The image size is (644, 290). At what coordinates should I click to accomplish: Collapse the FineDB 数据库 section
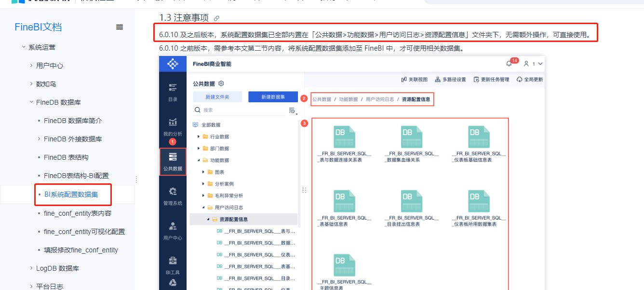coord(31,102)
